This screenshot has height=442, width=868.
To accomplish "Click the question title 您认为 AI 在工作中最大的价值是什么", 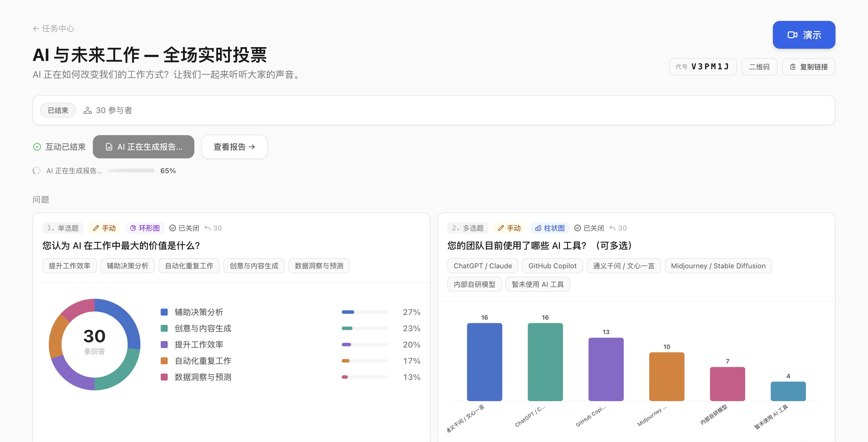I will pyautogui.click(x=121, y=246).
